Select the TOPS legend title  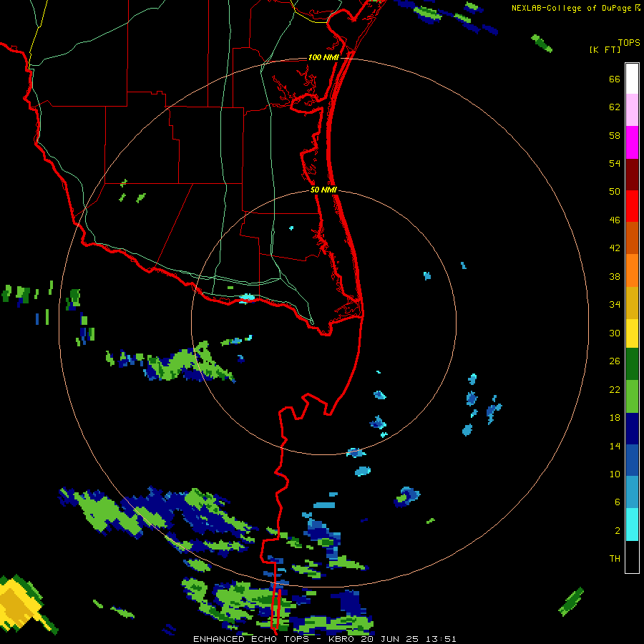point(629,43)
